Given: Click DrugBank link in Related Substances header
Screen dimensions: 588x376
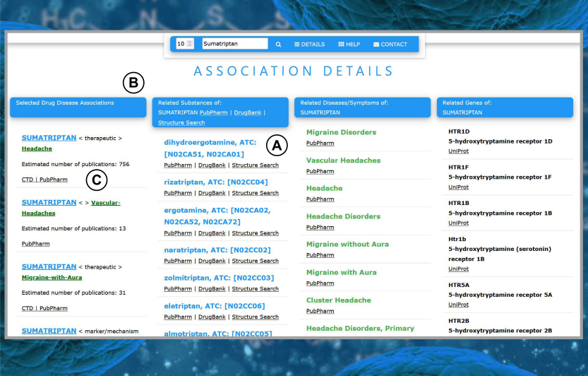Looking at the screenshot, I should coord(247,112).
